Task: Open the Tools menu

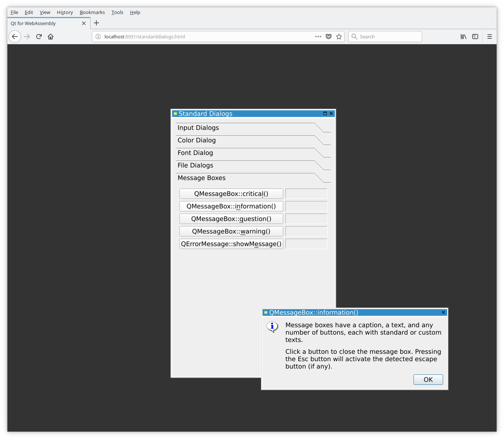Action: click(117, 12)
